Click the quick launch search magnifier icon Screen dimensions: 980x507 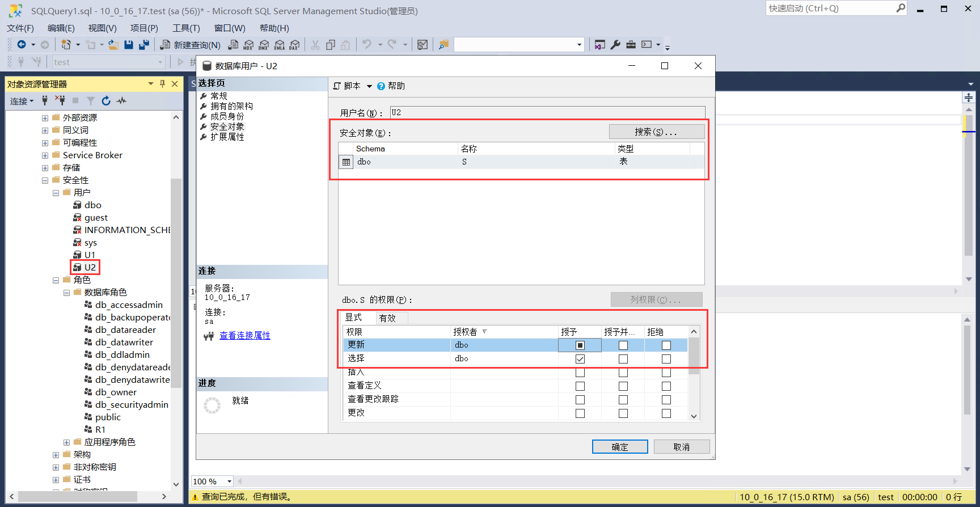(900, 8)
